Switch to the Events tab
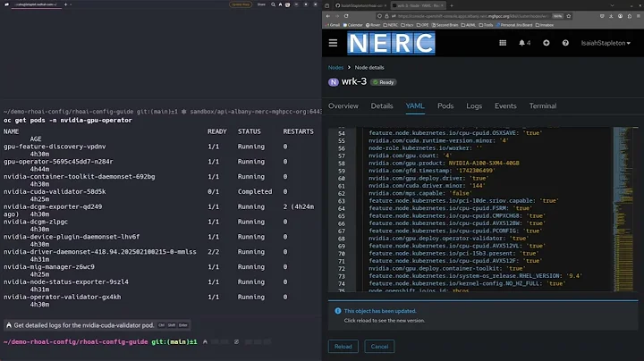The width and height of the screenshot is (644, 361). (x=505, y=105)
